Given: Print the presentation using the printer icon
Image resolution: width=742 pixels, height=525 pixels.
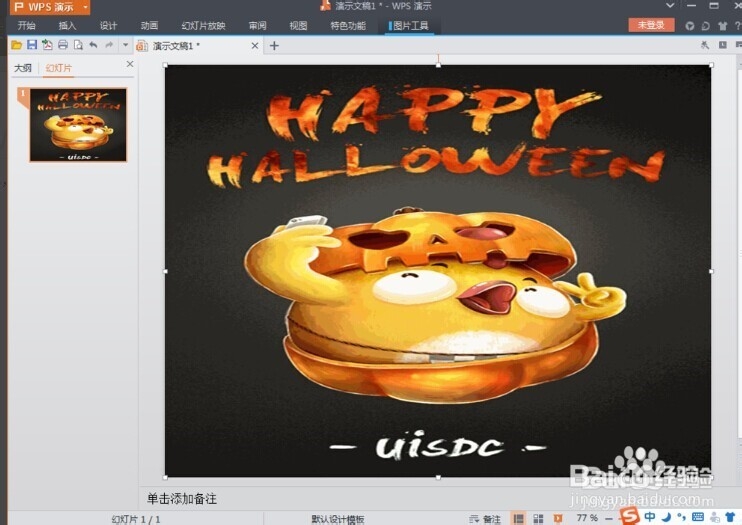Looking at the screenshot, I should (62, 45).
